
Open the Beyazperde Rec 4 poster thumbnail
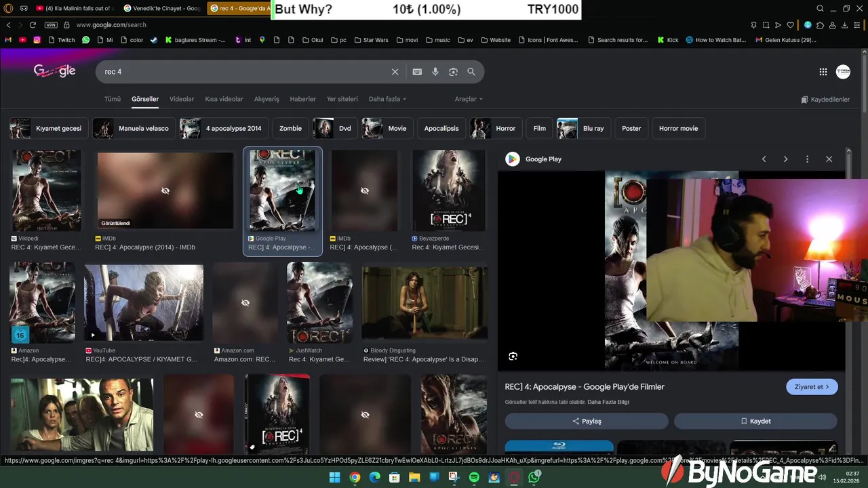coord(448,191)
